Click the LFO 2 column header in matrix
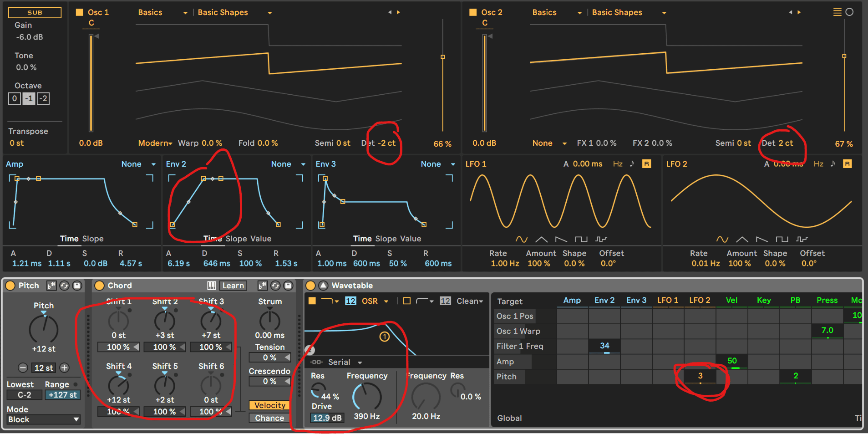The height and width of the screenshot is (434, 868). [x=700, y=300]
